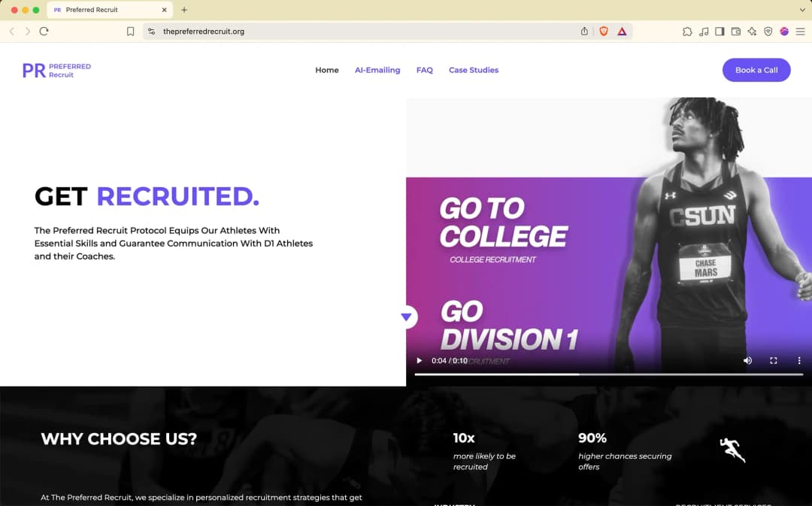Open the browser main hamburger menu
This screenshot has width=812, height=506.
pos(801,32)
